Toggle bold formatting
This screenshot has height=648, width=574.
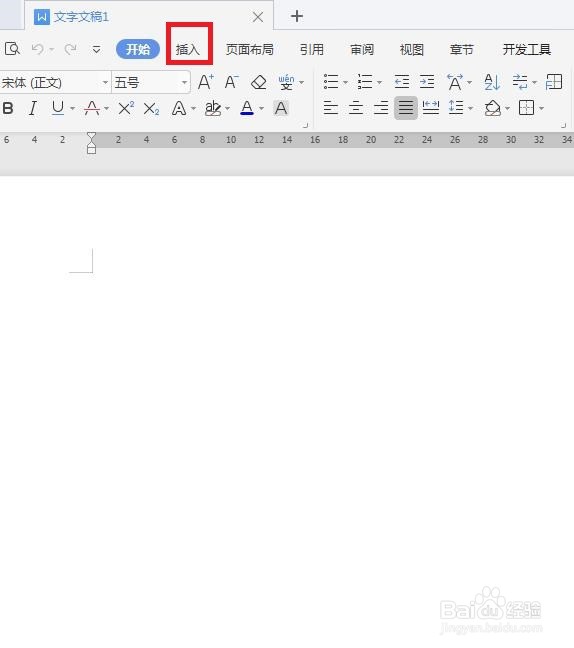tap(8, 108)
